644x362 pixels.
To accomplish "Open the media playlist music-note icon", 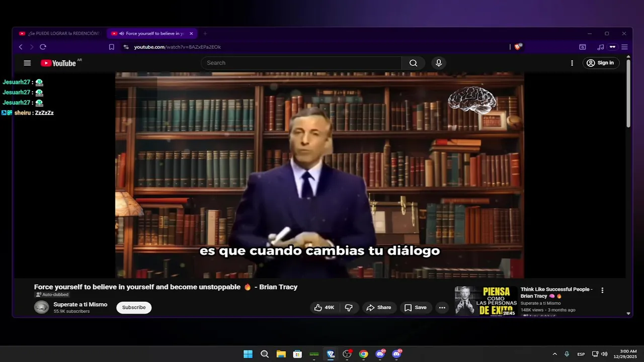I will 600,47.
